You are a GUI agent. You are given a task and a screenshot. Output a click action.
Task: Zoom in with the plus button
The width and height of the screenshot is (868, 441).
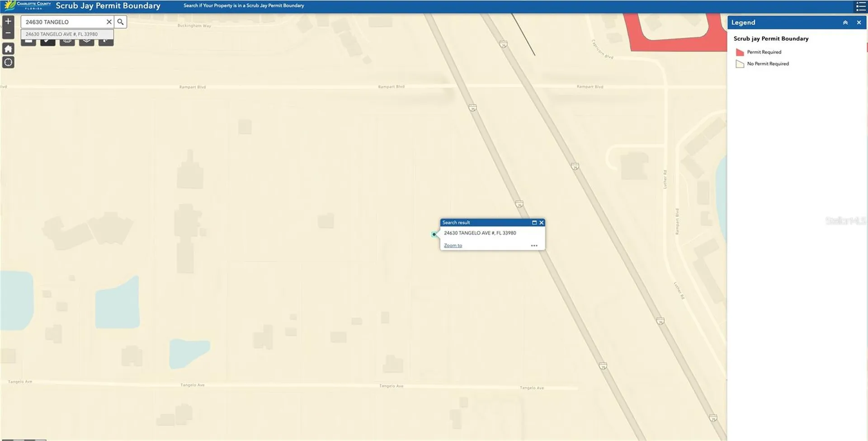point(8,21)
